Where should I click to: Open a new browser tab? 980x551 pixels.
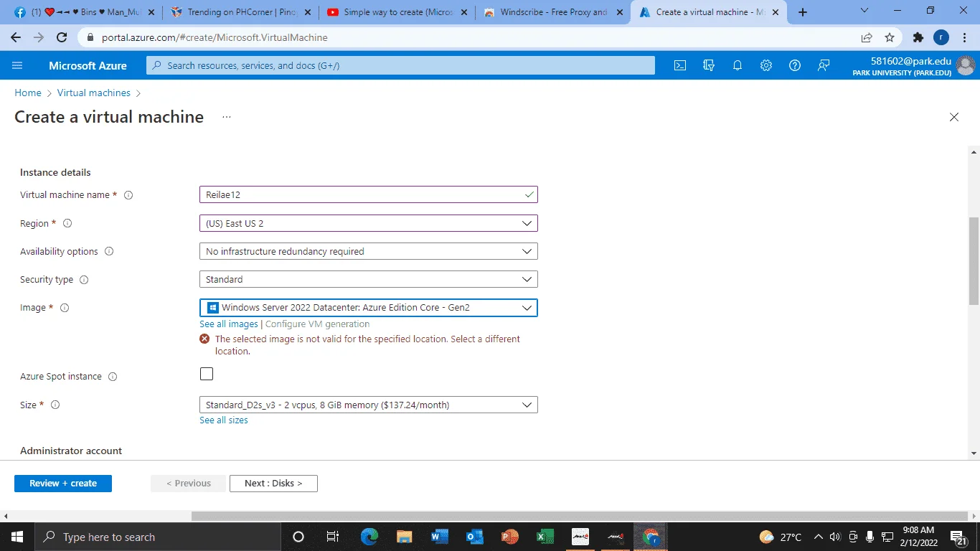click(x=803, y=12)
